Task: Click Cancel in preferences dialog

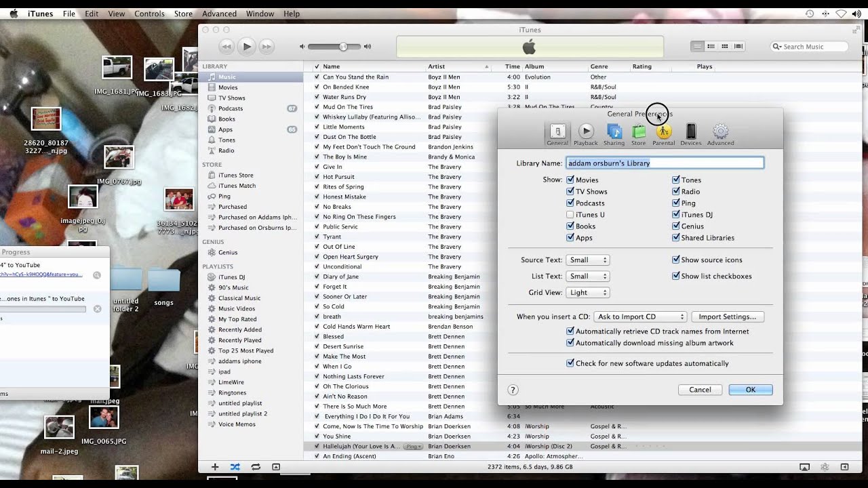Action: click(x=700, y=390)
